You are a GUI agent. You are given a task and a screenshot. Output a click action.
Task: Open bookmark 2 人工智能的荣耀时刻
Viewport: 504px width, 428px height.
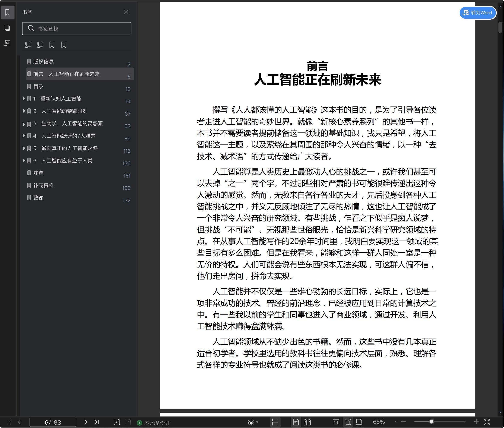click(x=60, y=111)
